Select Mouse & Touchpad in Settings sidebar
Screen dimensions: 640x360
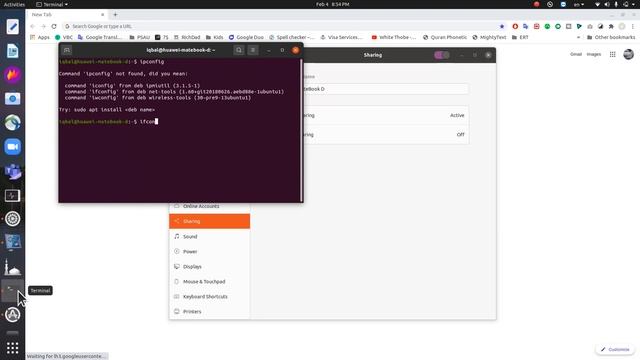(x=209, y=282)
